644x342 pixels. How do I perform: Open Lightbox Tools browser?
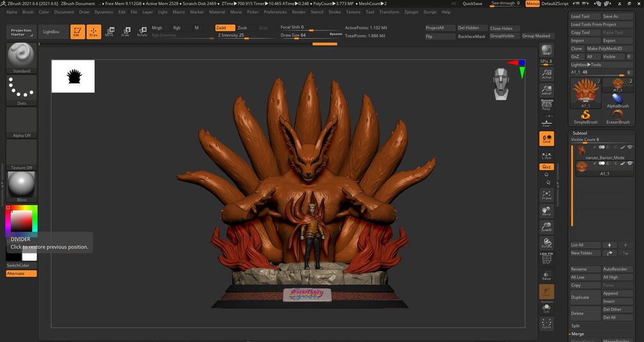(x=601, y=65)
